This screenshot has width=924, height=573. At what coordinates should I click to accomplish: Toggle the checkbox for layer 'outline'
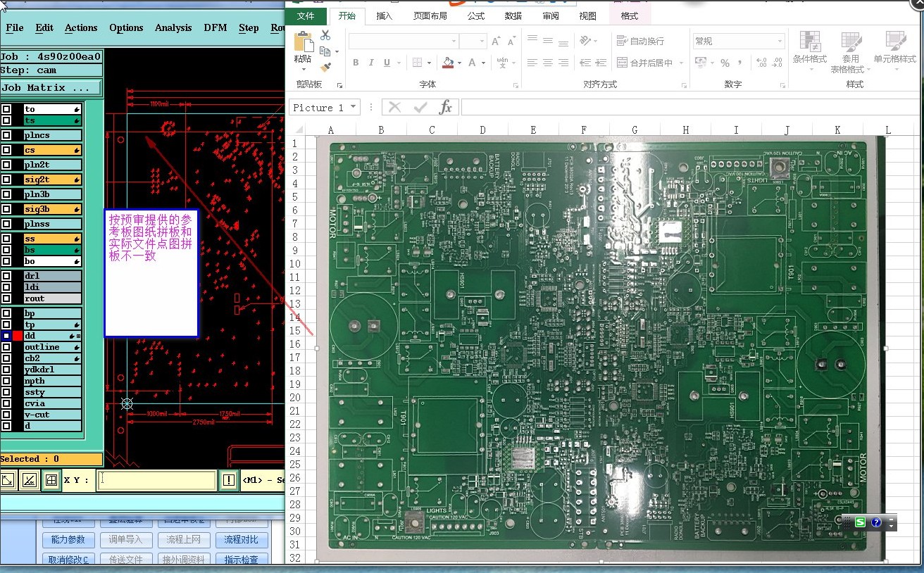pyautogui.click(x=6, y=347)
